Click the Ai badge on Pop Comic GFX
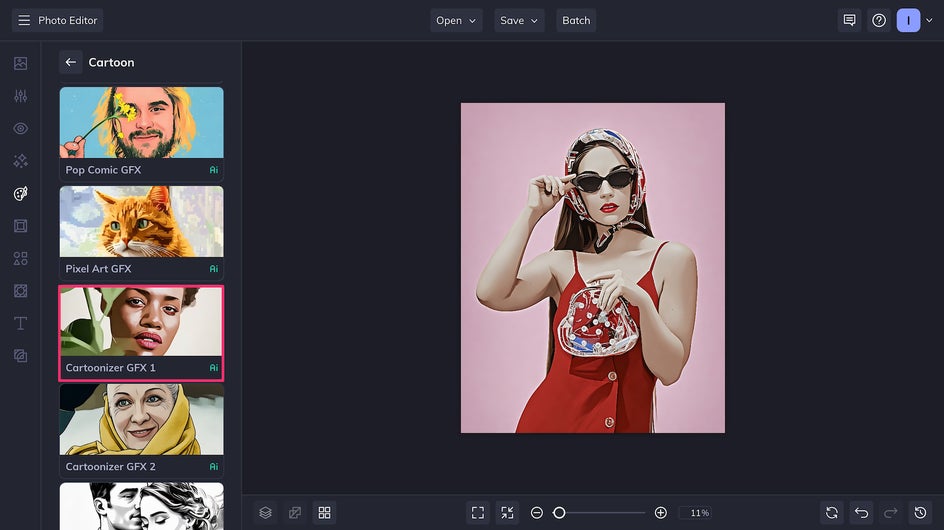The height and width of the screenshot is (530, 944). 214,170
